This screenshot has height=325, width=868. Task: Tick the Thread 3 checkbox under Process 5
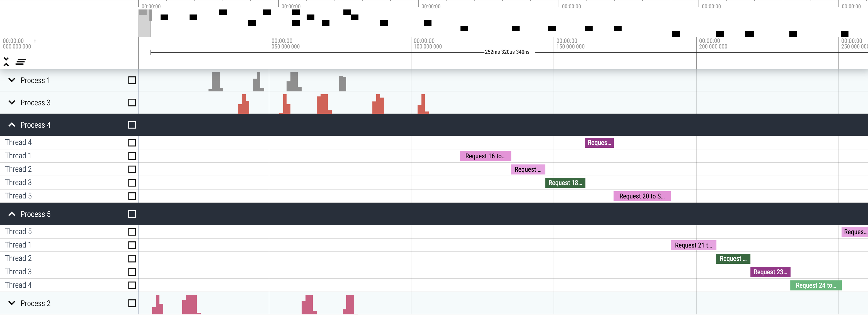pos(132,272)
